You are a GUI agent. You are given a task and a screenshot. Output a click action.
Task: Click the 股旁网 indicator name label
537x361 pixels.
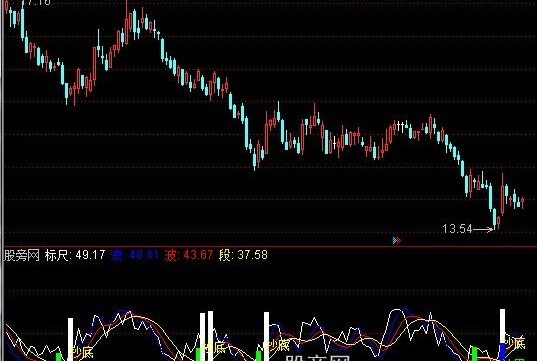point(22,255)
